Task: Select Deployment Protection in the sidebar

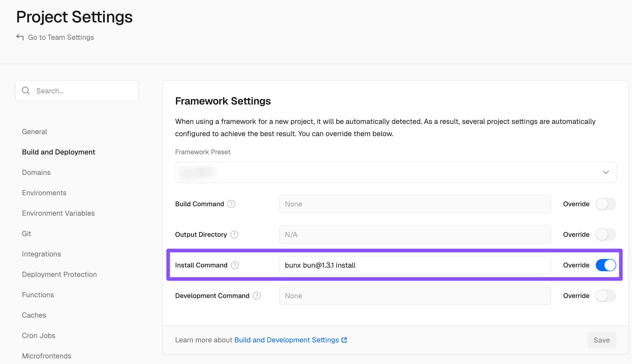Action: point(59,274)
